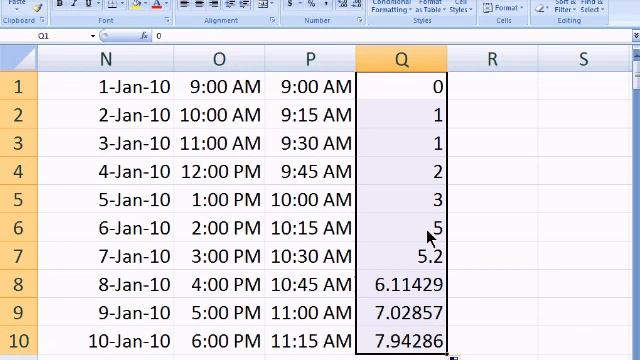Click the Select All corner button
This screenshot has width=640, height=360.
point(18,59)
